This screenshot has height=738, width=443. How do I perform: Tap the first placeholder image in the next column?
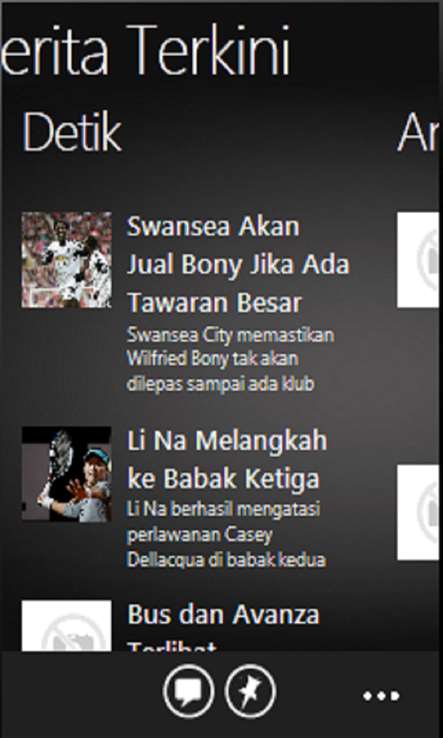[x=418, y=260]
